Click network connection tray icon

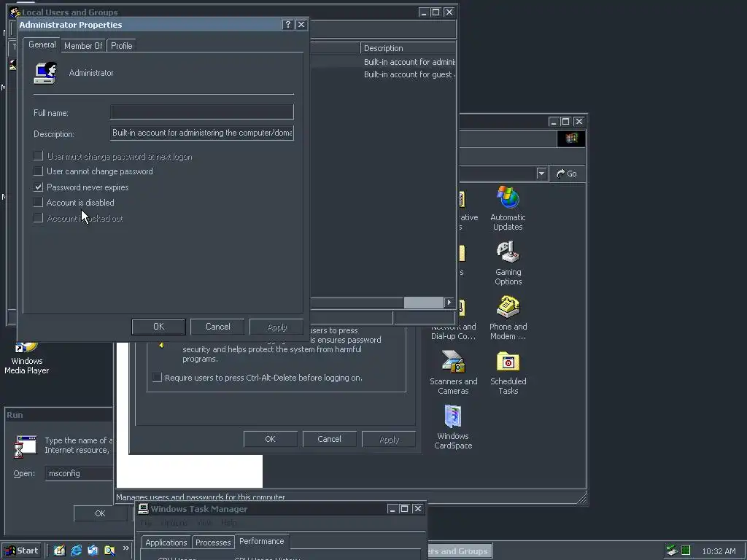tap(672, 551)
